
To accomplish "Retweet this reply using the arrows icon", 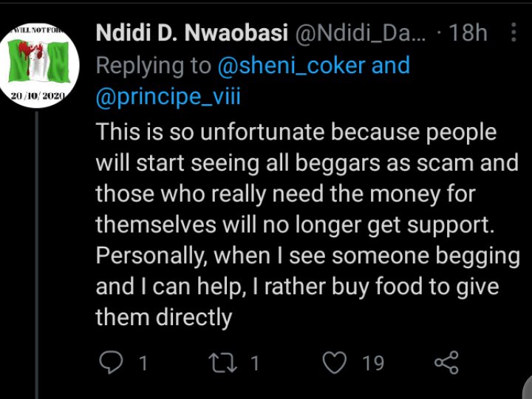I will click(x=222, y=363).
